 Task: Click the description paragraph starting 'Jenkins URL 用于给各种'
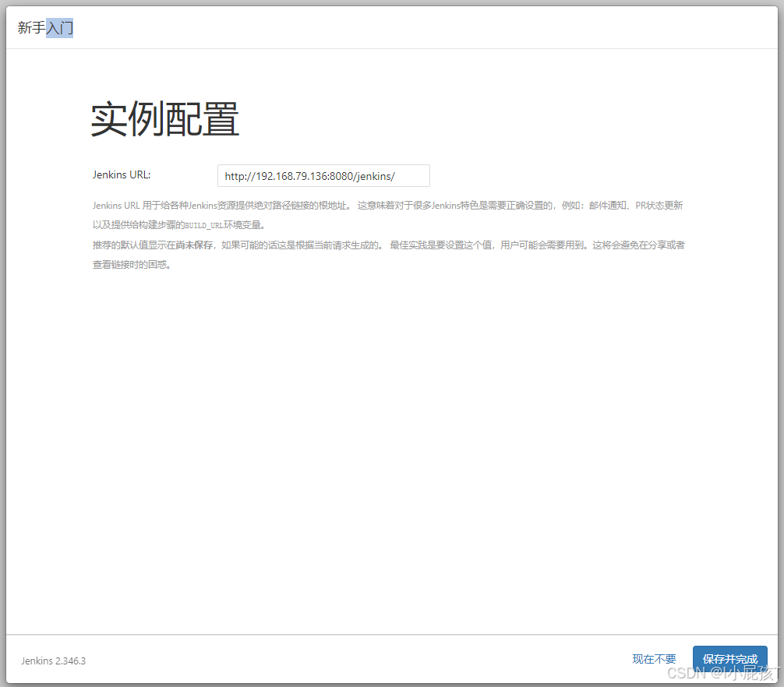coord(388,215)
